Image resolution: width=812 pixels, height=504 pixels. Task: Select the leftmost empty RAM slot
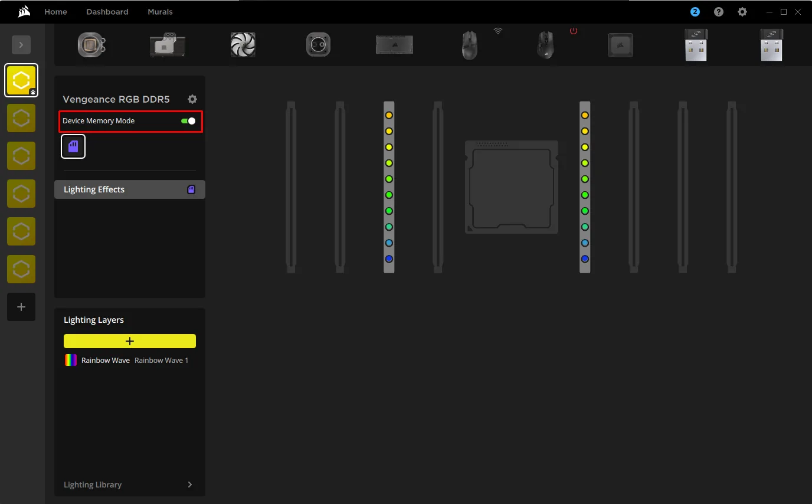pyautogui.click(x=291, y=186)
